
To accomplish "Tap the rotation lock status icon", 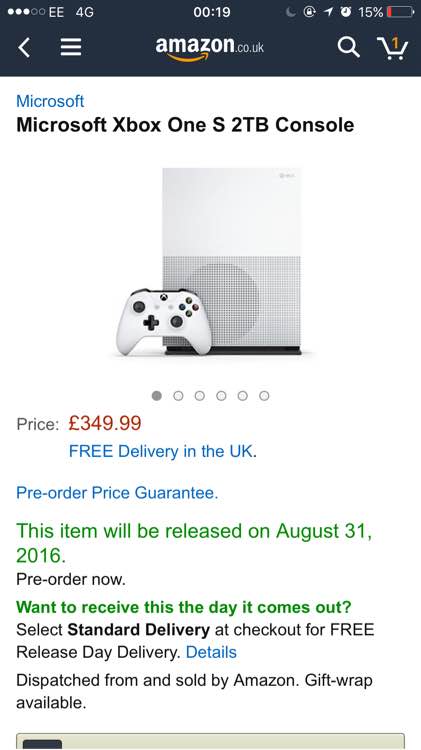I will coord(310,12).
